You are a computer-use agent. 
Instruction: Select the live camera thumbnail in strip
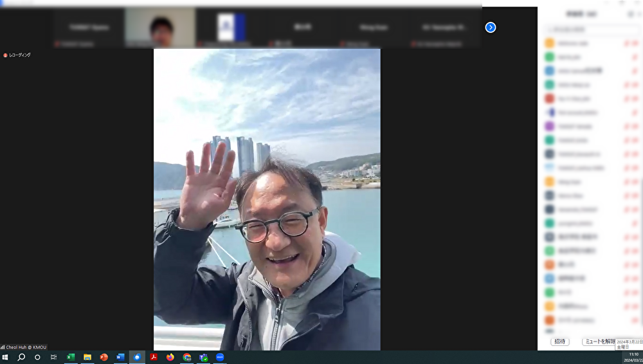160,28
